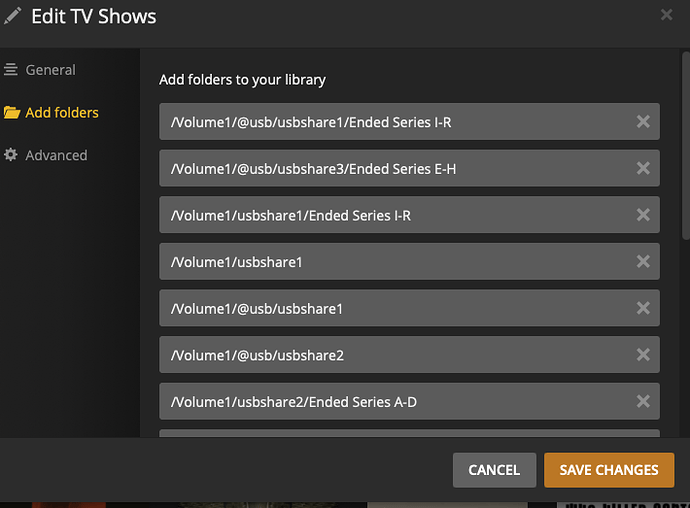Close the Edit TV Shows dialog
The width and height of the screenshot is (690, 508).
[x=667, y=15]
